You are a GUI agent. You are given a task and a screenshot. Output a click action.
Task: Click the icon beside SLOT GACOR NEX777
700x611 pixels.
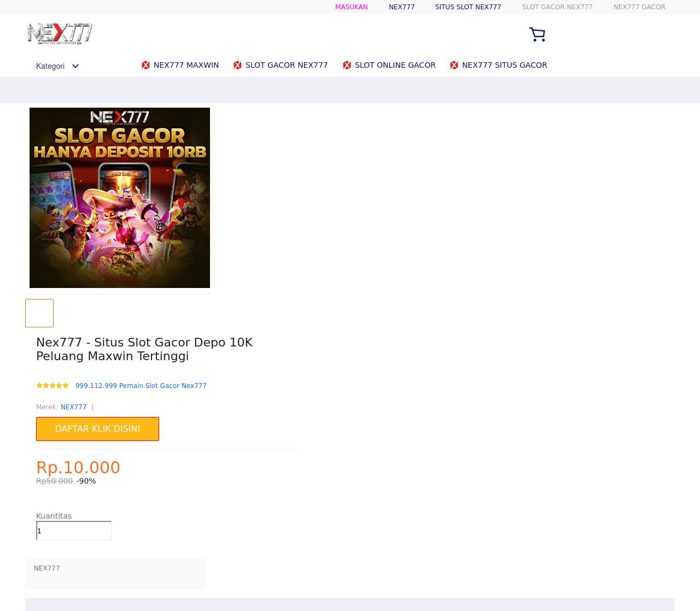click(x=237, y=65)
